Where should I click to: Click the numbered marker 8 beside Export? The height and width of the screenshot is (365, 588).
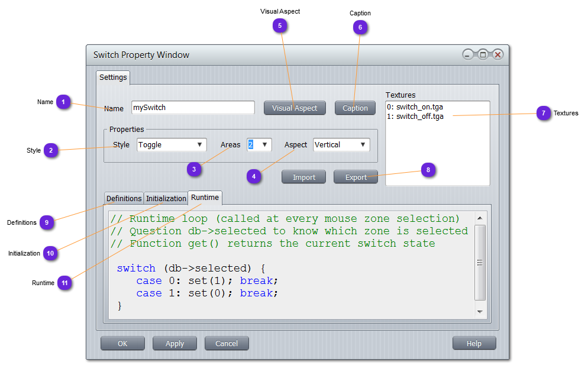(428, 170)
